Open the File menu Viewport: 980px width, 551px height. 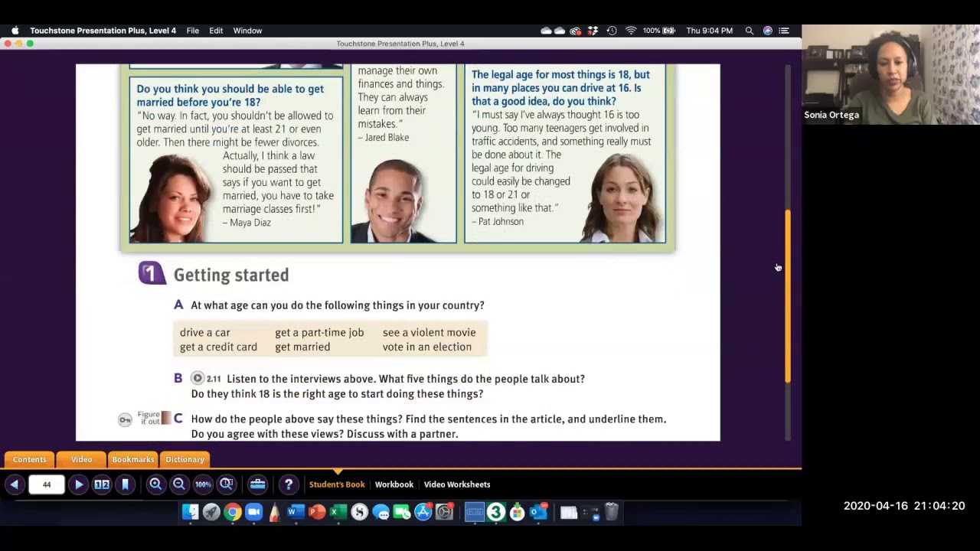[x=193, y=31]
